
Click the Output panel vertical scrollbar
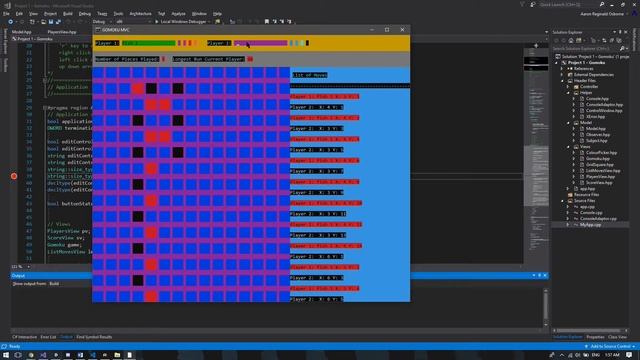click(x=546, y=308)
